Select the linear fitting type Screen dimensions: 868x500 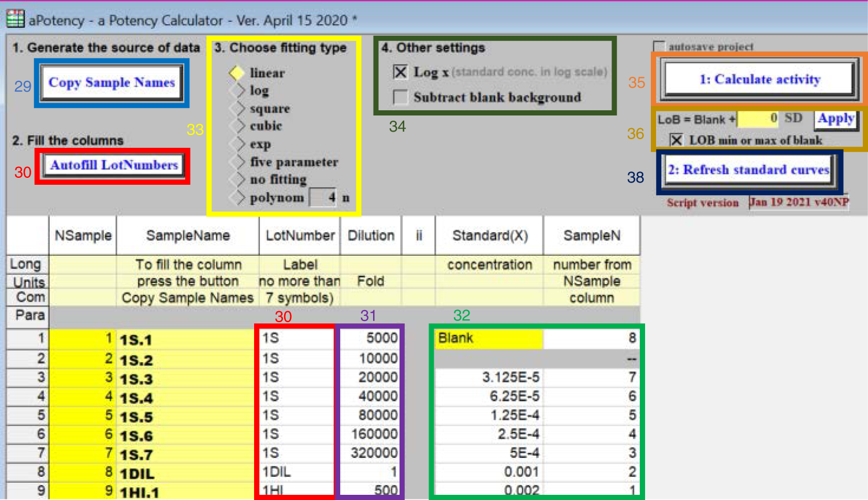tap(237, 73)
